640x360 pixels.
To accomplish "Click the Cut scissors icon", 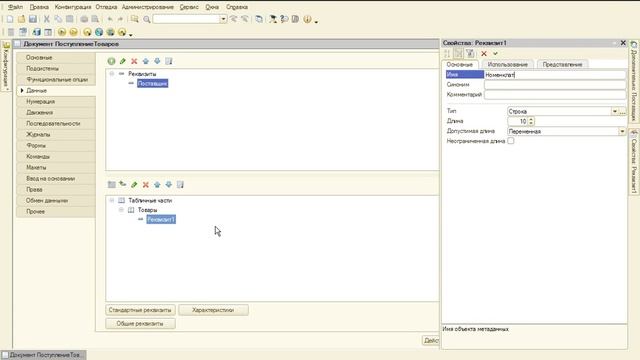I will (x=47, y=19).
